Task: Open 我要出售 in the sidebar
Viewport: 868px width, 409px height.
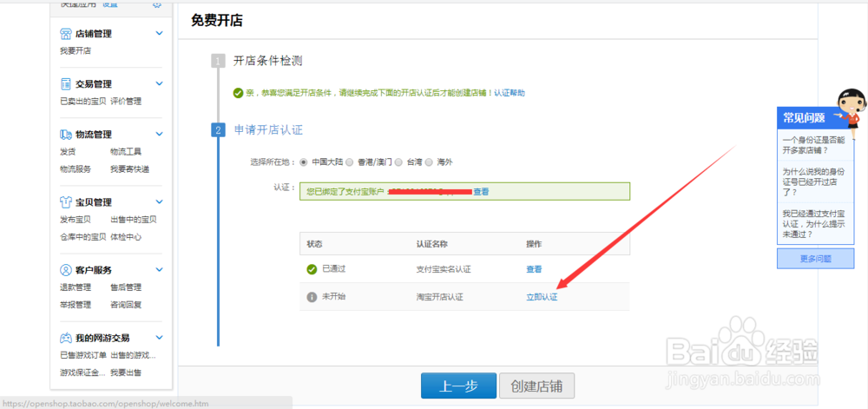Action: [x=126, y=373]
